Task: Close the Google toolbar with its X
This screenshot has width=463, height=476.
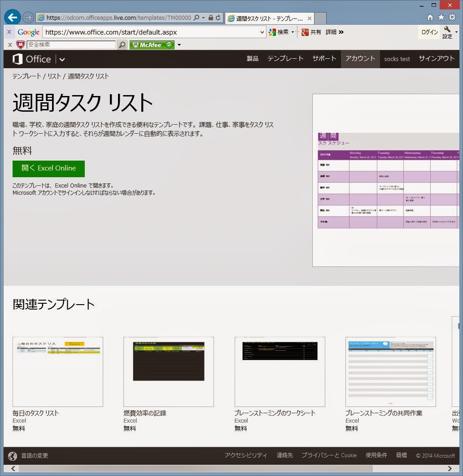Action: tap(9, 32)
